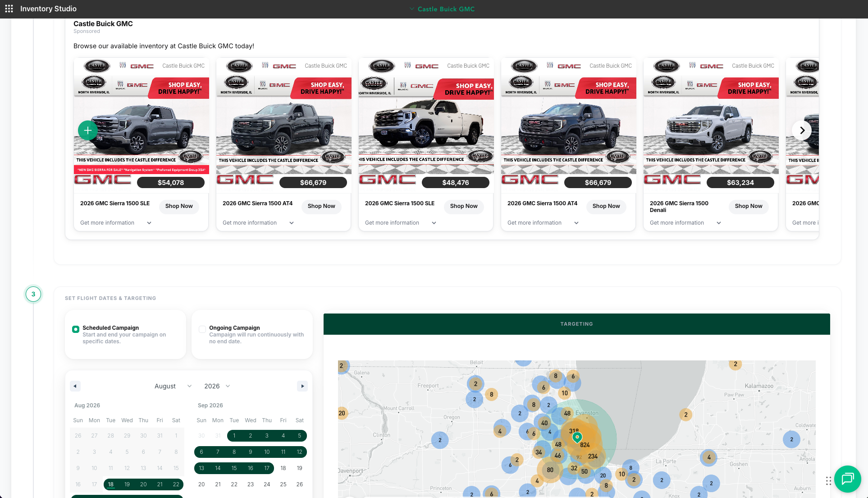Screen dimensions: 868x498
Task: Click the 234 cluster marker on map
Action: pyautogui.click(x=593, y=456)
